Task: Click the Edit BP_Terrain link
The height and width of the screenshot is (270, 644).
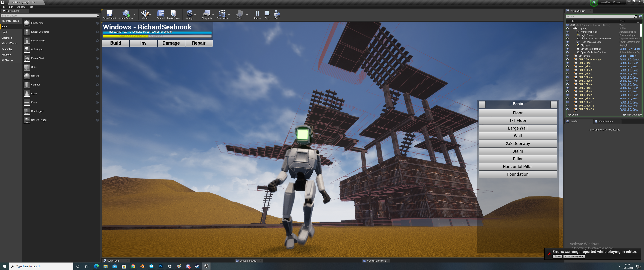Action: pos(628,56)
